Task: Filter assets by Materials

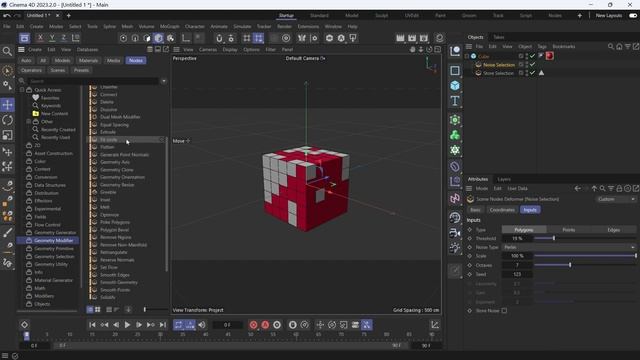Action: (x=88, y=60)
